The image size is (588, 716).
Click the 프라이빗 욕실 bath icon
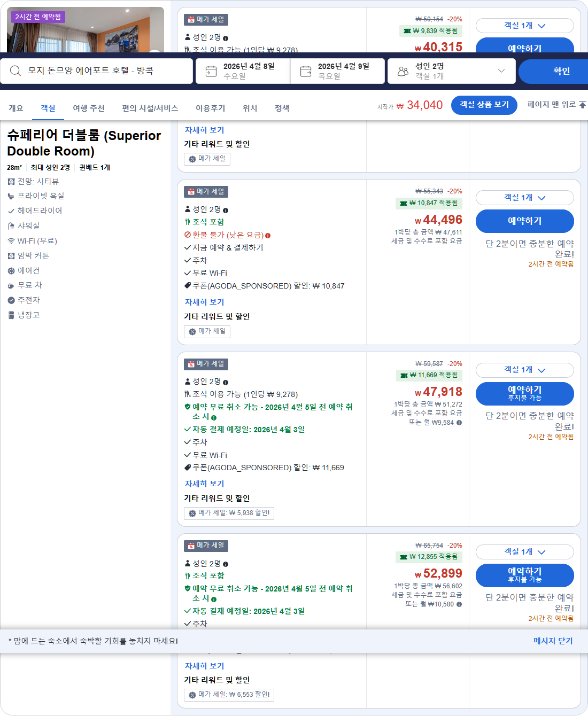pyautogui.click(x=11, y=196)
